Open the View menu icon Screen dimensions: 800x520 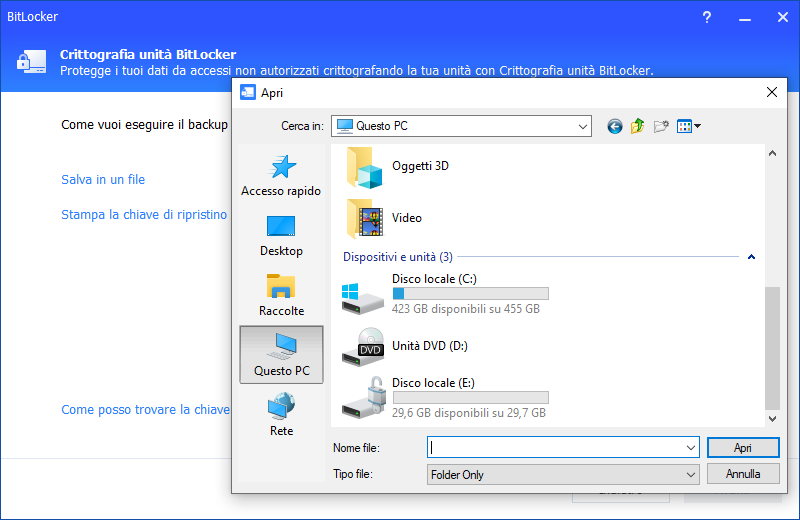click(689, 126)
